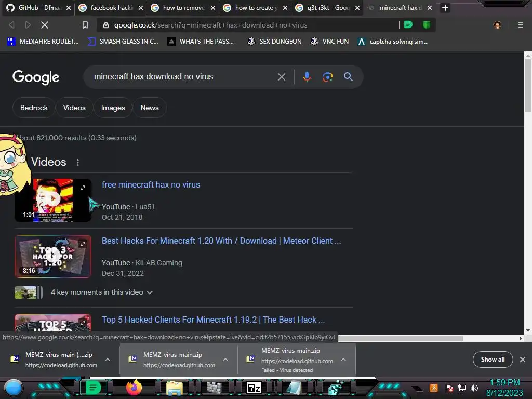Open the green chat app in taskbar
The width and height of the screenshot is (532, 399).
(x=92, y=388)
